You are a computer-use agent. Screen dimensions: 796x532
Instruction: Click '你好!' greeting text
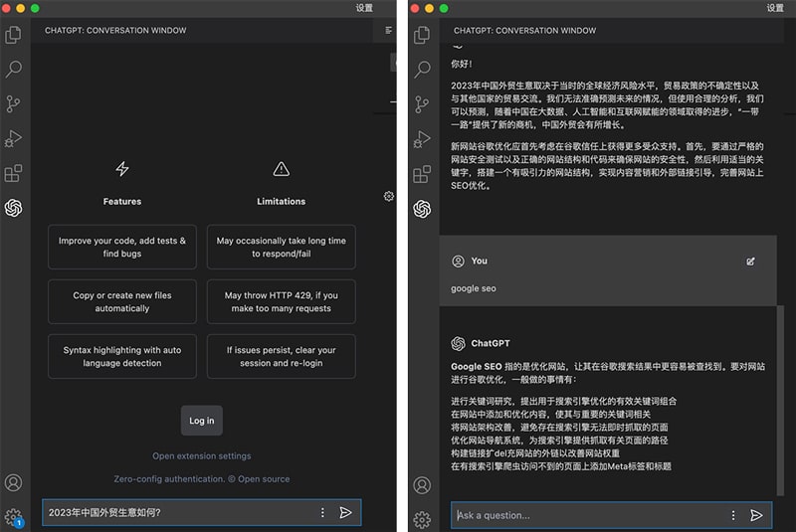coord(462,64)
